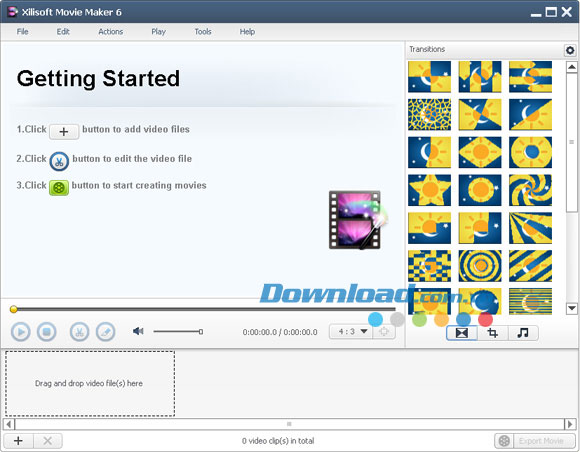This screenshot has height=452, width=580.
Task: Select the diamond shape transition
Action: (x=480, y=152)
